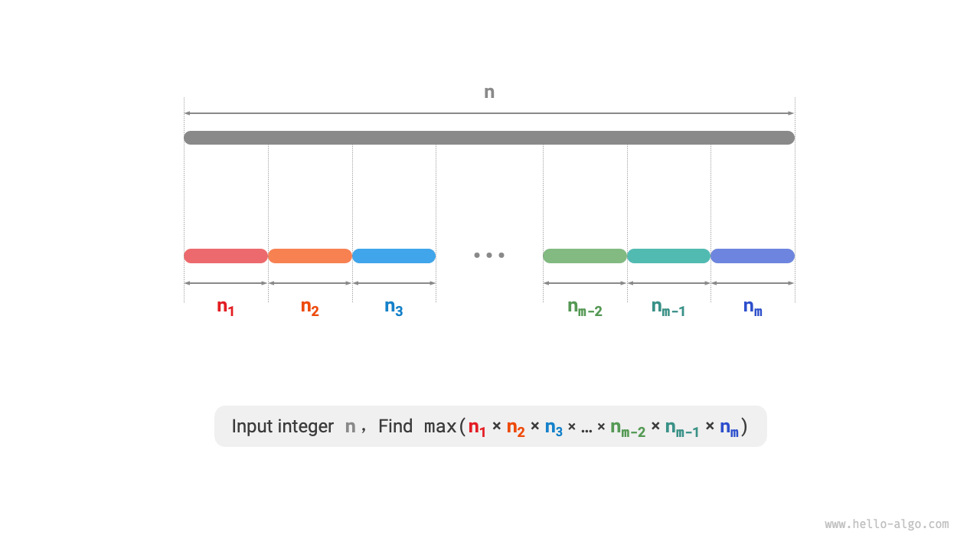Click the indigo segment bar above n m
Viewport: 980px width, 551px height.
coord(753,256)
